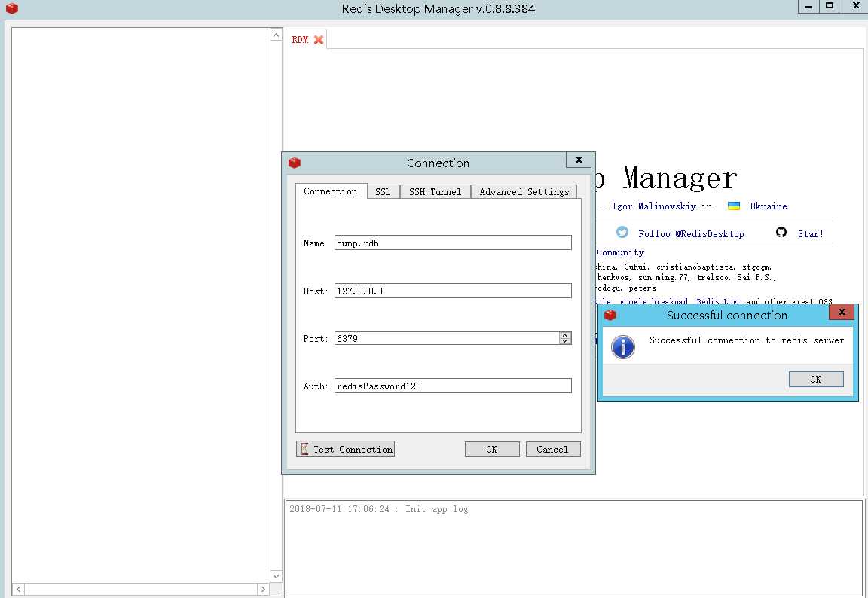Open the Ukraine link

point(769,206)
